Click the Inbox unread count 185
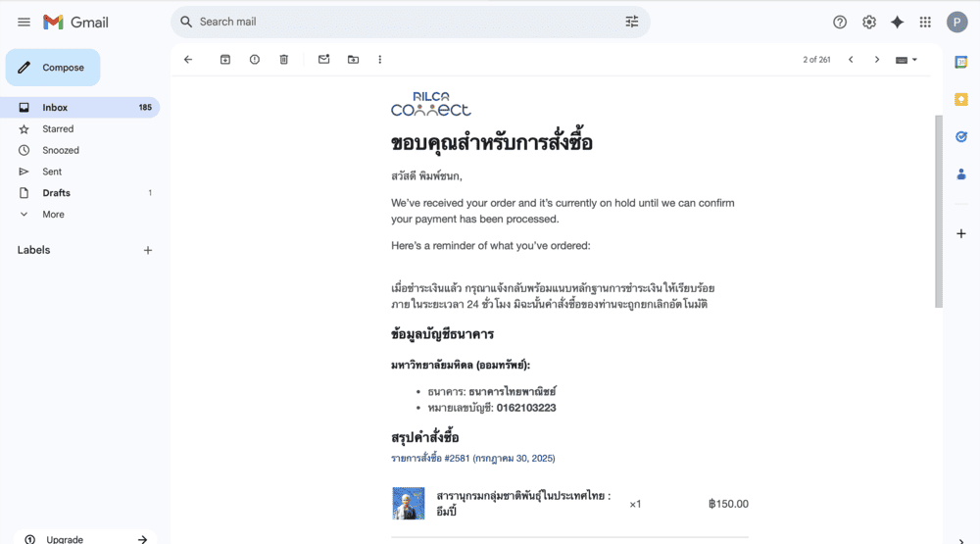980x544 pixels. pyautogui.click(x=145, y=108)
